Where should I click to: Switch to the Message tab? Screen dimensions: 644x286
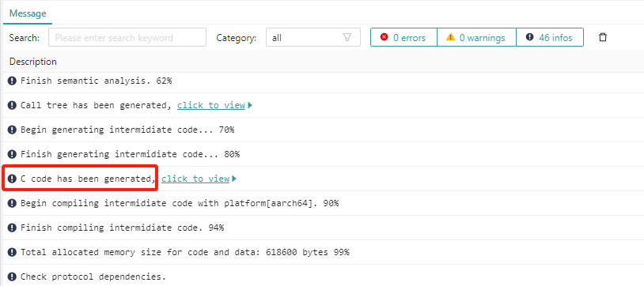28,13
